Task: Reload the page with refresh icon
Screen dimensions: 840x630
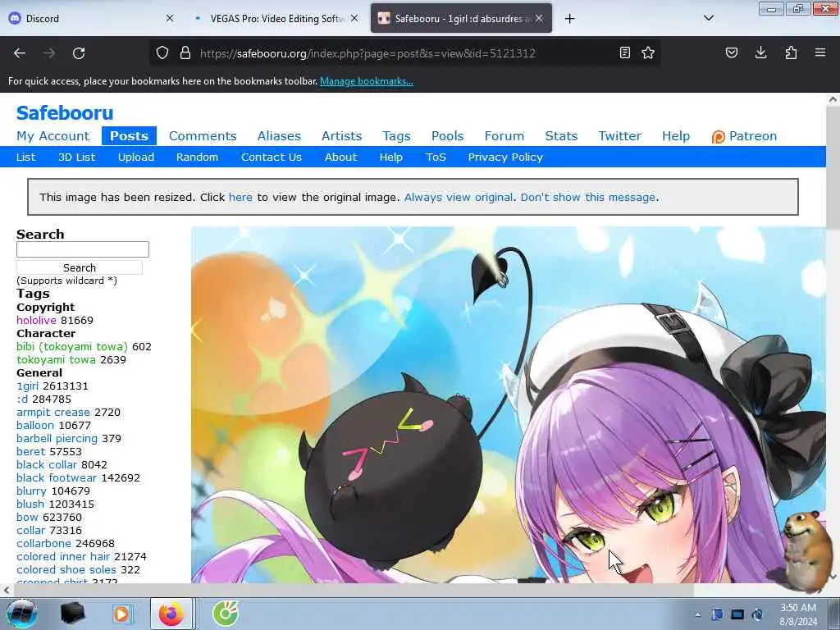Action: 79,53
